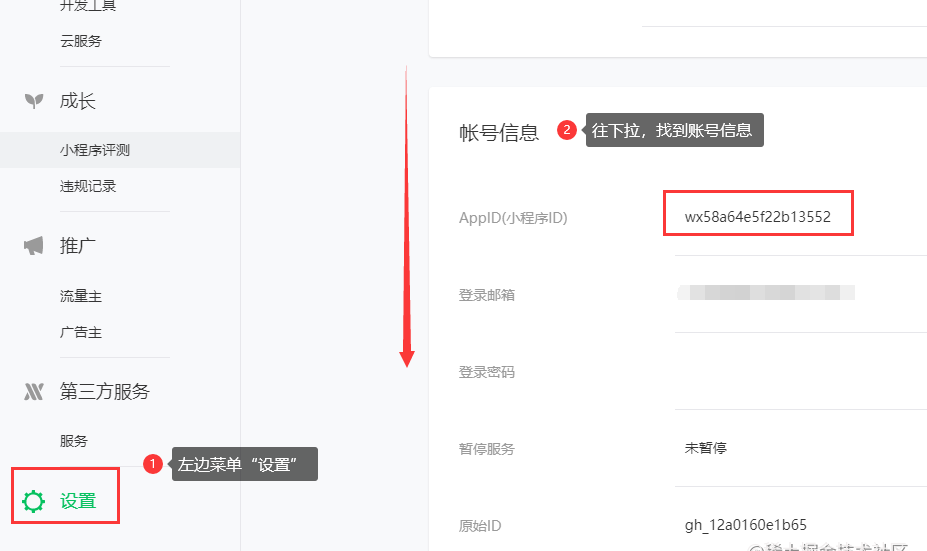Select the 未暂停 status text
Viewport: 927px width, 551px height.
point(705,448)
